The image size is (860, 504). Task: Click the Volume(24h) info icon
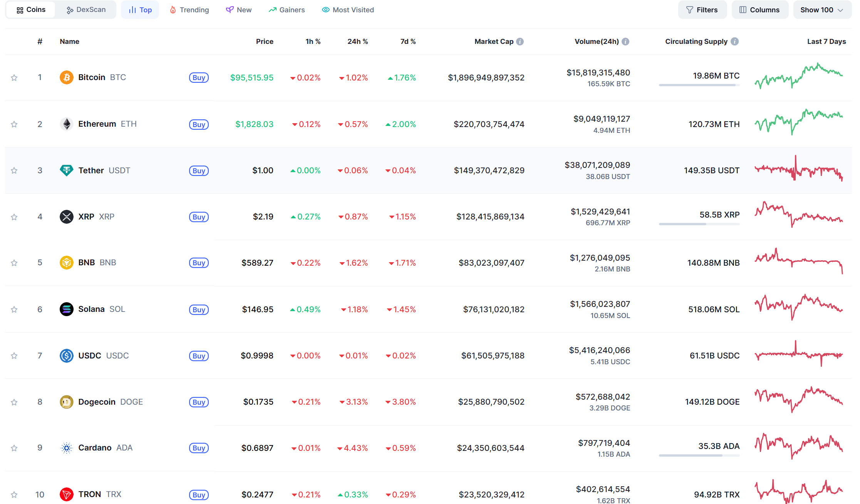point(625,42)
